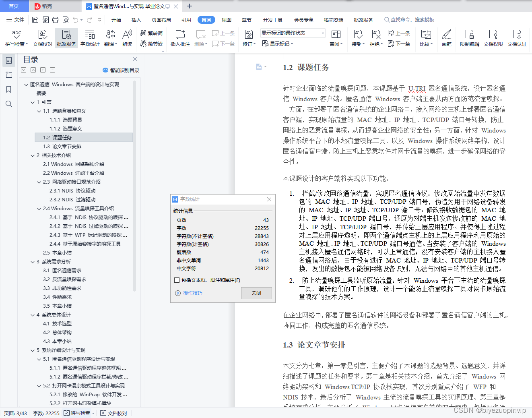Image resolution: width=532 pixels, height=418 pixels.
Task: Click the 文档认证 ribbon icon
Action: tap(517, 38)
